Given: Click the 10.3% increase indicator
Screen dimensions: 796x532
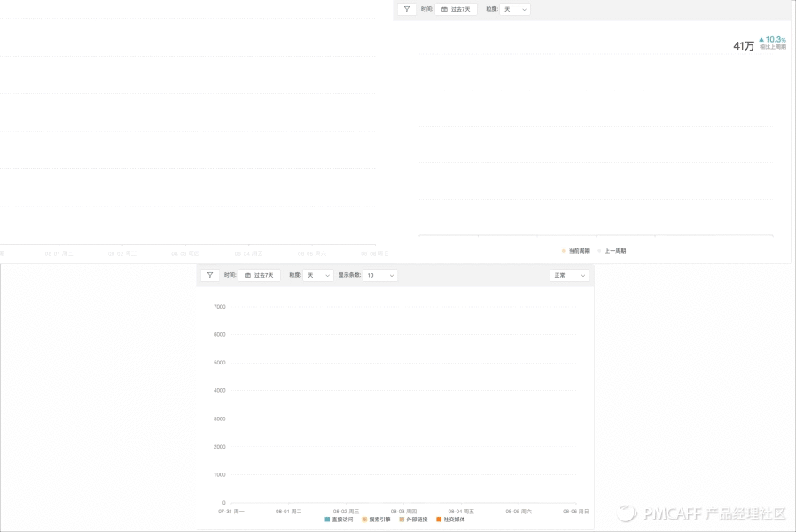Looking at the screenshot, I should coord(773,40).
